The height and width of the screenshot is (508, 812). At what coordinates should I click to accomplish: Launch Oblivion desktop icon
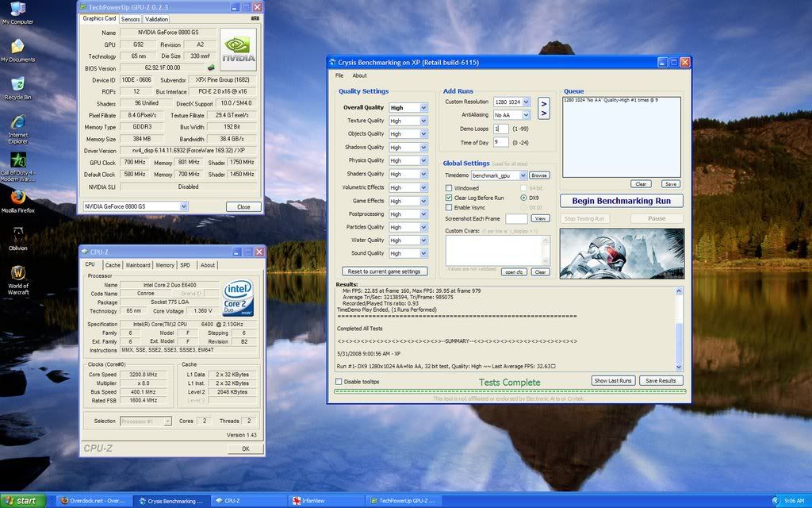click(17, 238)
